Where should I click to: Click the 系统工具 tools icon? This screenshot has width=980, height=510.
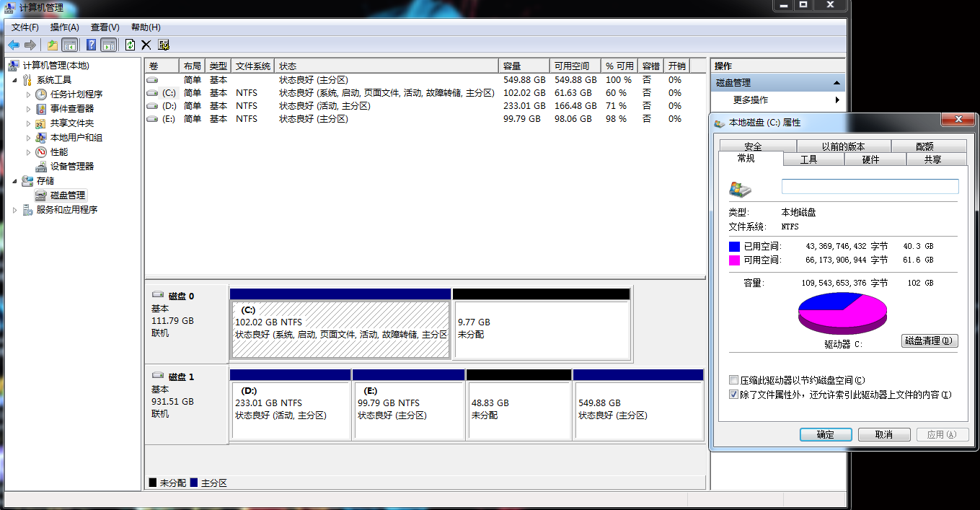[x=28, y=80]
